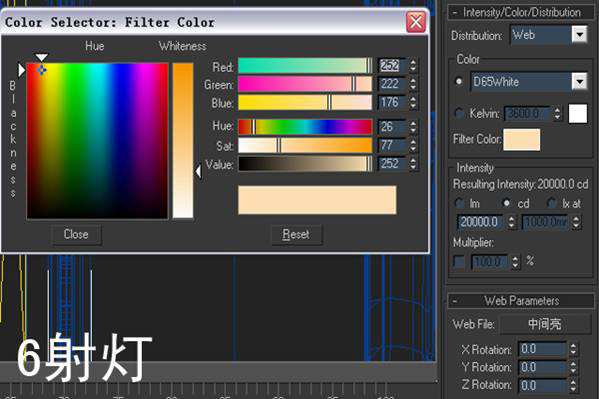Click the Value field spinner arrows
This screenshot has width=599, height=399.
point(413,164)
